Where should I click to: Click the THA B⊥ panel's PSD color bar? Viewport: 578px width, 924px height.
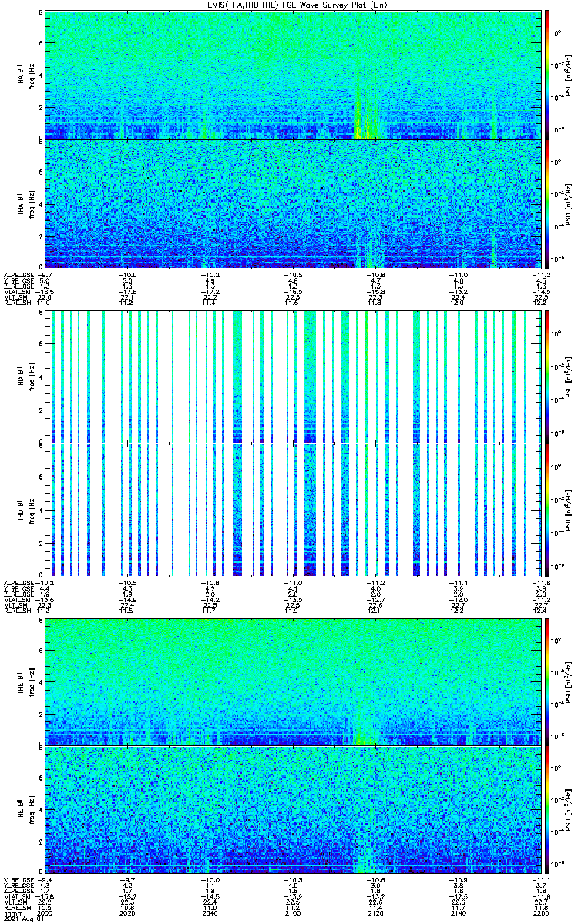(547, 75)
